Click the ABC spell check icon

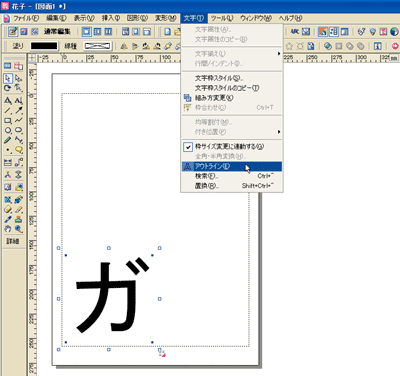[x=295, y=32]
